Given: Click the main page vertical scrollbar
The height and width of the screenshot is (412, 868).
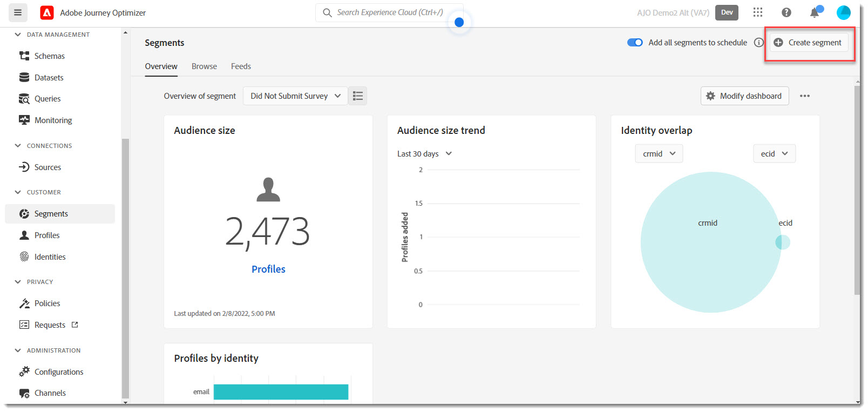Looking at the screenshot, I should pyautogui.click(x=857, y=189).
